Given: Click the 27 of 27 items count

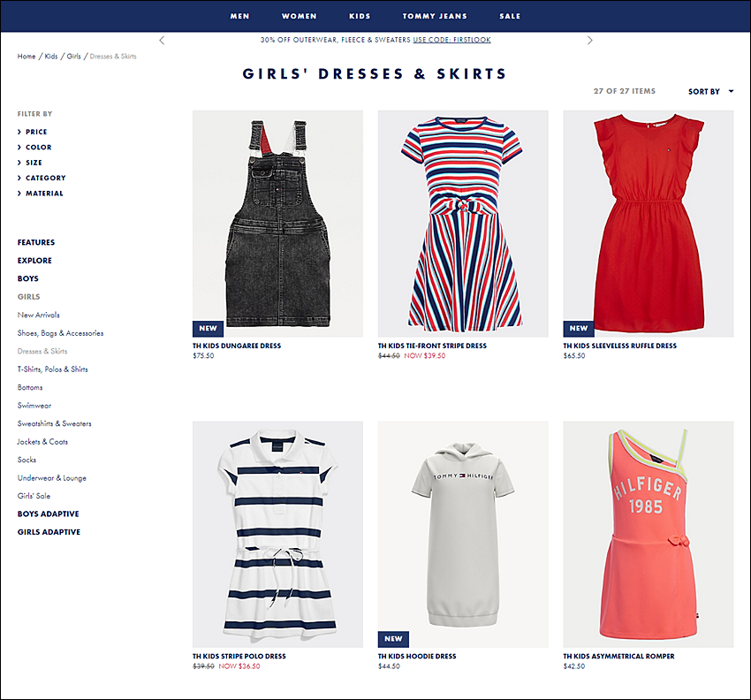Looking at the screenshot, I should (x=625, y=91).
